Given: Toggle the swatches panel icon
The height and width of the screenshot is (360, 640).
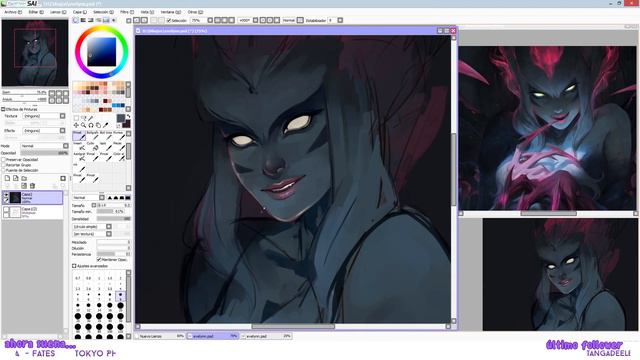Looking at the screenshot, I should (x=106, y=20).
